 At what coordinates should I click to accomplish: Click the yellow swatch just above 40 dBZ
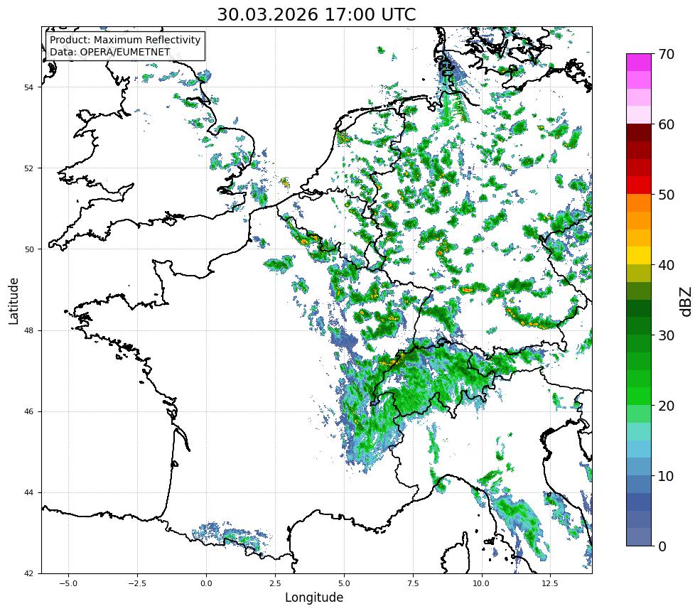[x=639, y=256]
